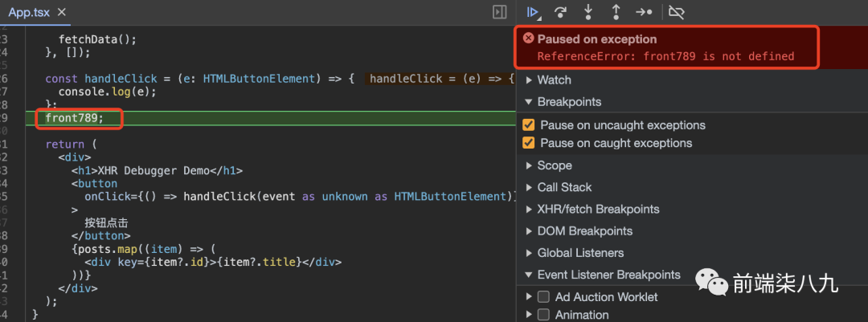This screenshot has width=868, height=322.
Task: Check the Animation event listener checkbox
Action: (543, 315)
